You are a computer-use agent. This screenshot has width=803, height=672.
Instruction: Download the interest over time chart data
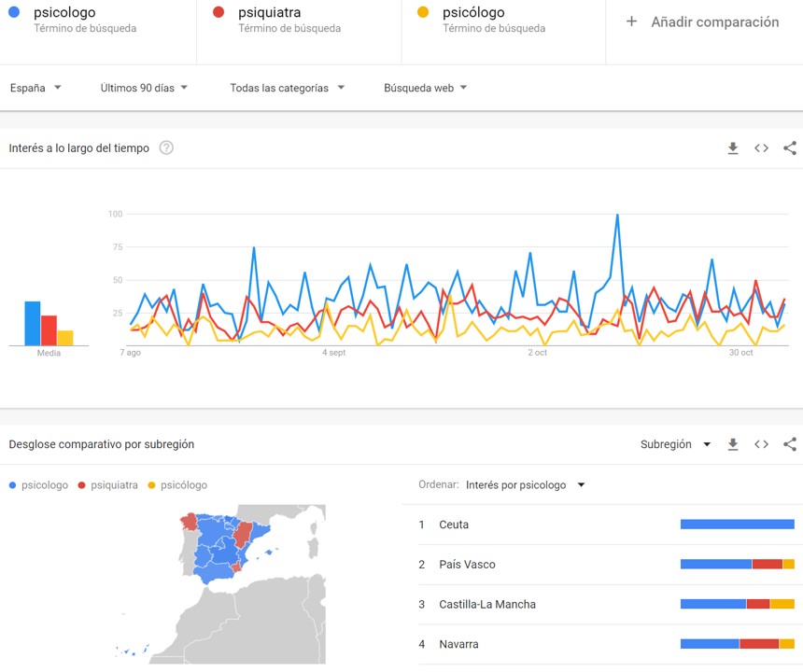[x=733, y=148]
